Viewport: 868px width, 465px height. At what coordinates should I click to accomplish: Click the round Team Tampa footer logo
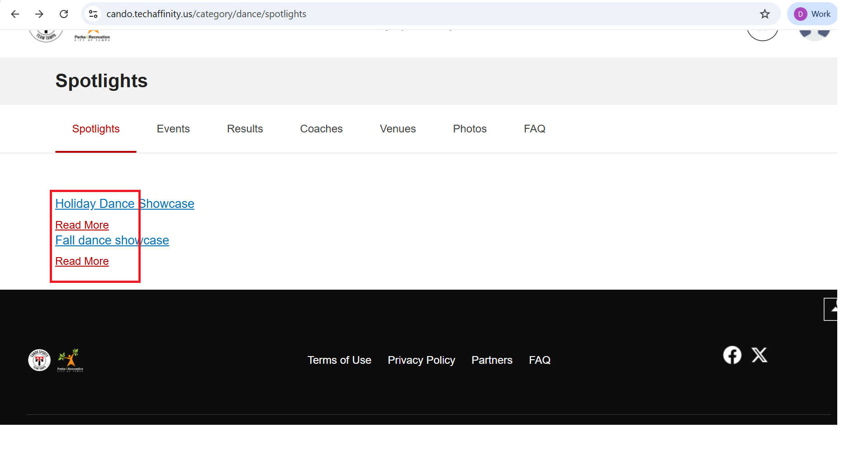coord(39,360)
